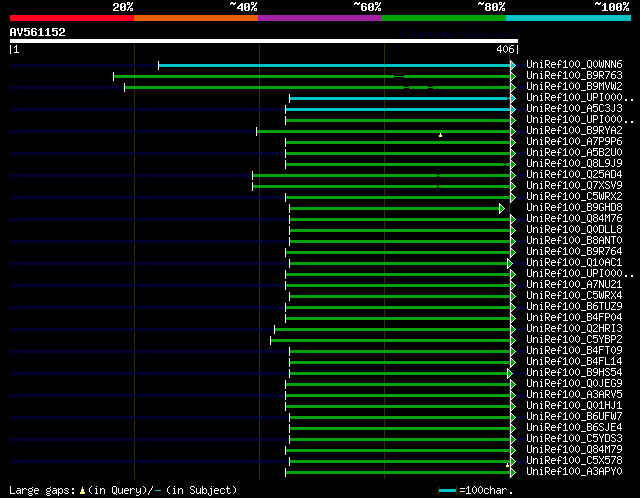
Task: Click the arrowhead at the A5C3J3 alignment end
Action: coord(513,109)
